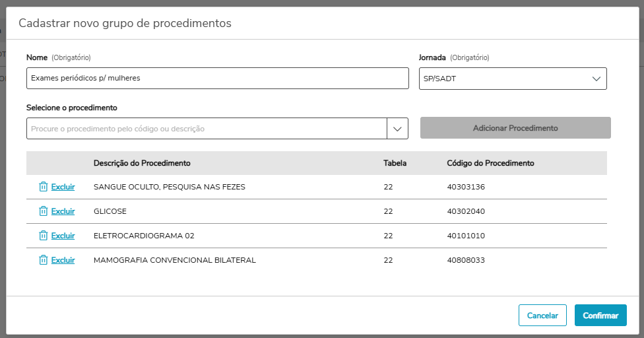Click trash icon next to Glicose
Image resolution: width=644 pixels, height=338 pixels.
click(43, 211)
